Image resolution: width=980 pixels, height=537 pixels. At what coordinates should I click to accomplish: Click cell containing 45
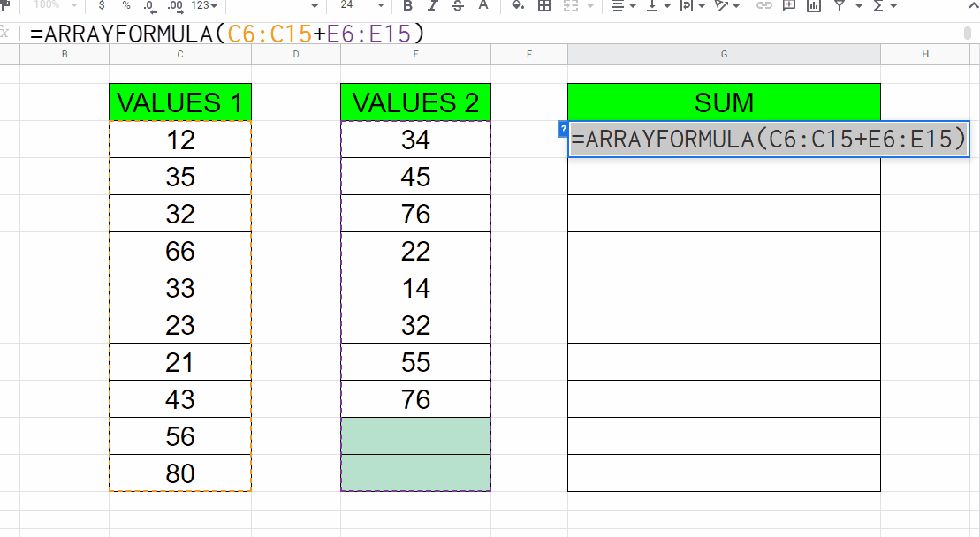(x=415, y=177)
